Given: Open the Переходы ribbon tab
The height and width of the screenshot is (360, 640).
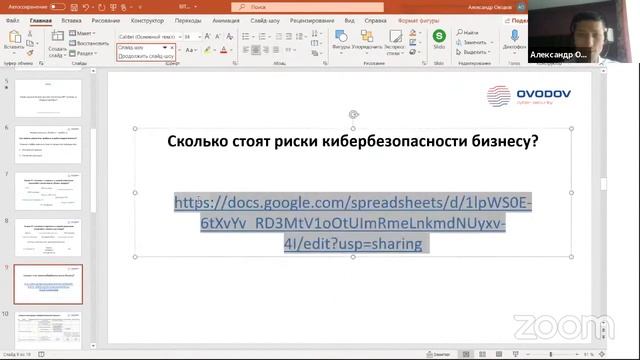Looking at the screenshot, I should click(x=188, y=20).
